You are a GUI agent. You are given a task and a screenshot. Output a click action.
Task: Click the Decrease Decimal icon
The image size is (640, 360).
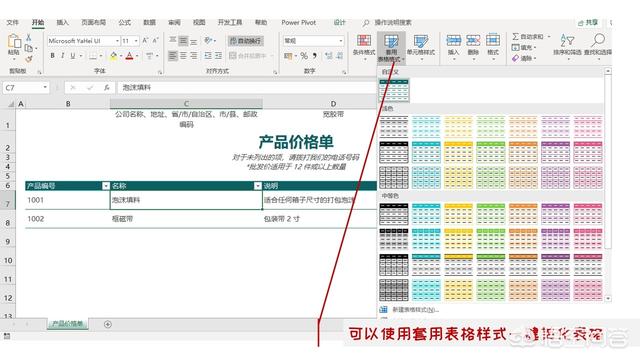339,56
